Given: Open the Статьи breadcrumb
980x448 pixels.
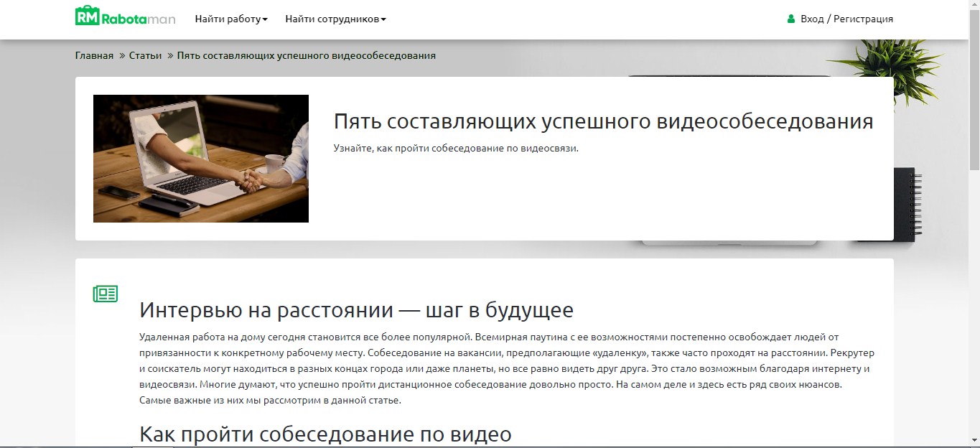Looking at the screenshot, I should click(x=145, y=55).
